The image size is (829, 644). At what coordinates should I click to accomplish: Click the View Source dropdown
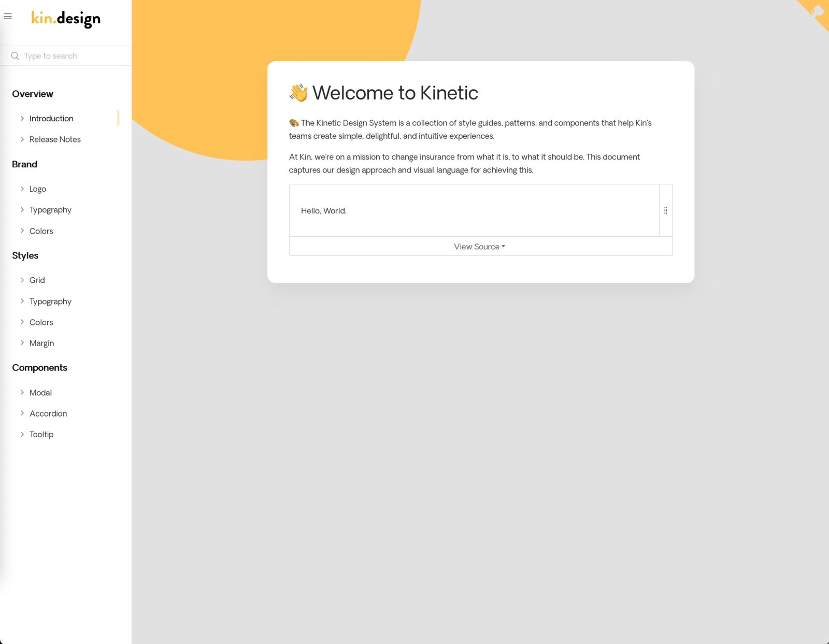pyautogui.click(x=480, y=247)
